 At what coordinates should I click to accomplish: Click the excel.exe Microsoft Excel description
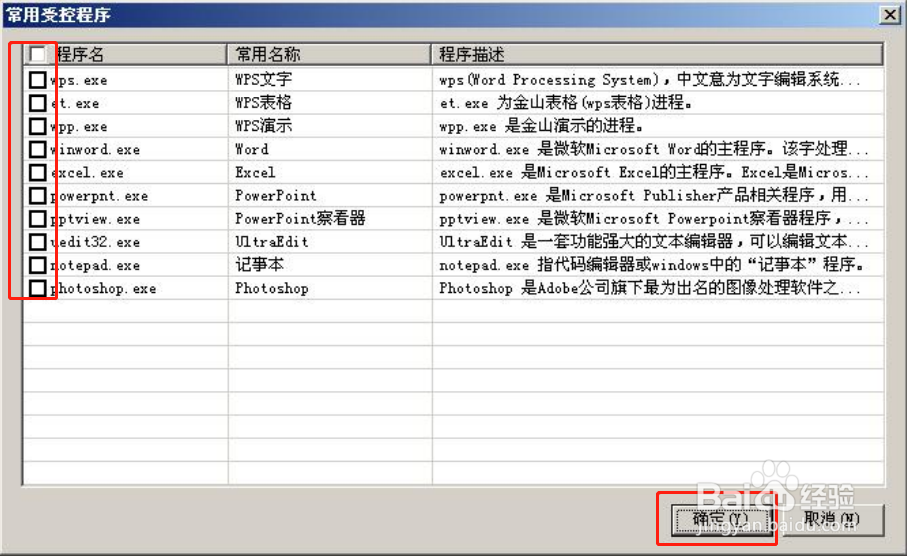click(654, 172)
